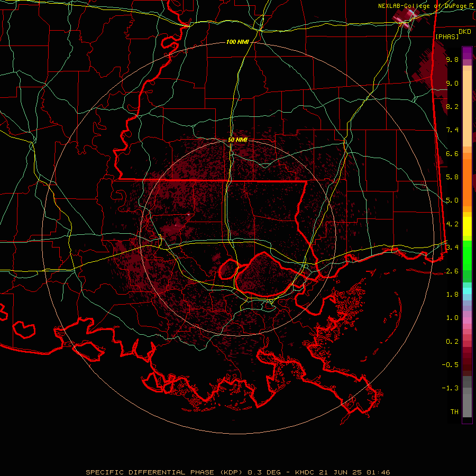Click the NEXLAB-College of DuPage credit text
476x476 pixels.
(x=424, y=6)
